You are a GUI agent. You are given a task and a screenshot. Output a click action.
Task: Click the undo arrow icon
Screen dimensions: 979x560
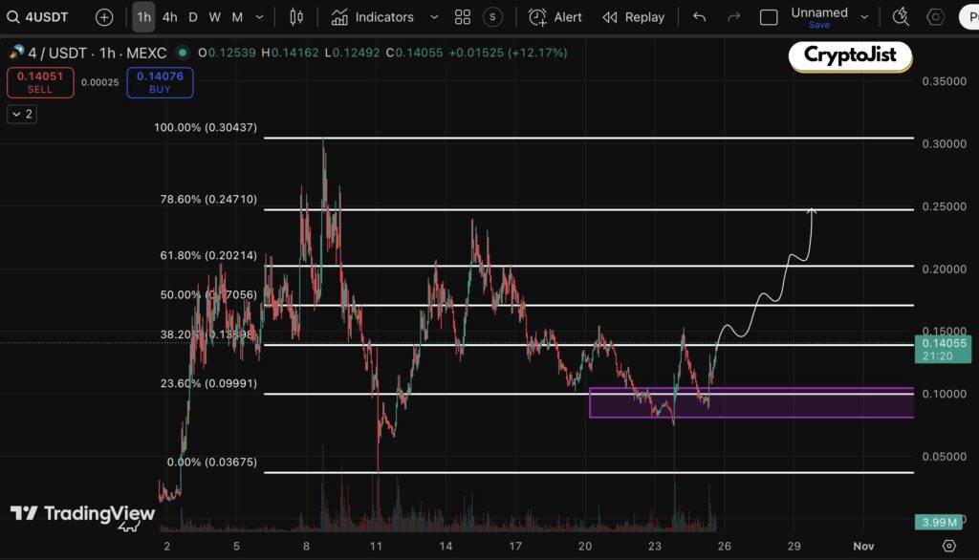700,17
